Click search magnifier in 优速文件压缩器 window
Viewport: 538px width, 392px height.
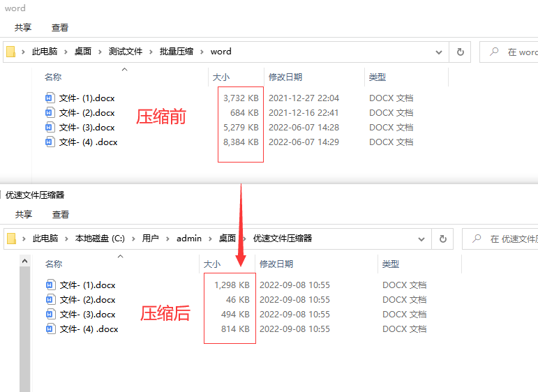coord(477,239)
